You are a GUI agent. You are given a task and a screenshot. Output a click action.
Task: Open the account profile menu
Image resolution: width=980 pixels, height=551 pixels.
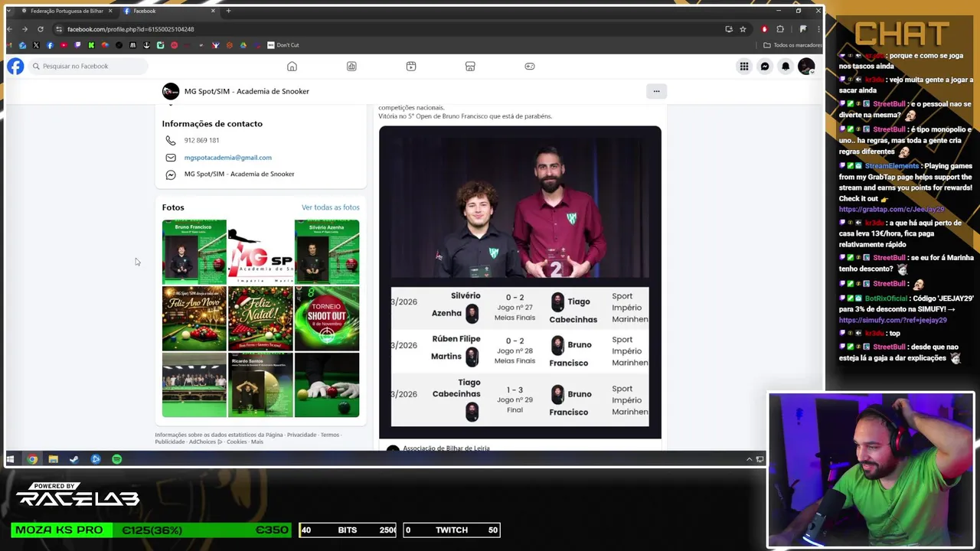[806, 67]
